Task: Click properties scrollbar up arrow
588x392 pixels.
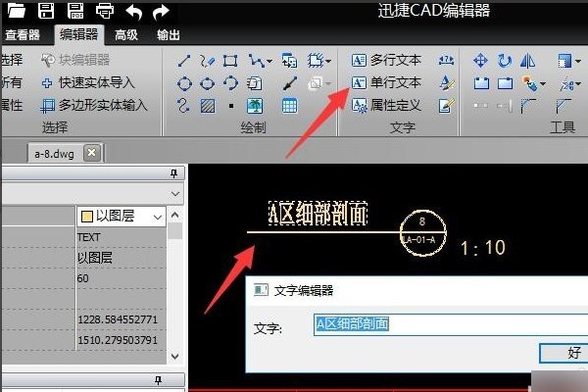Action: coord(174,215)
